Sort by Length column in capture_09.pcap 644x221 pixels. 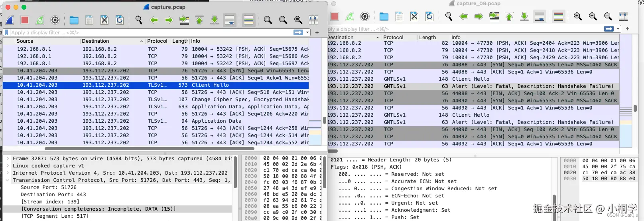tap(427, 38)
